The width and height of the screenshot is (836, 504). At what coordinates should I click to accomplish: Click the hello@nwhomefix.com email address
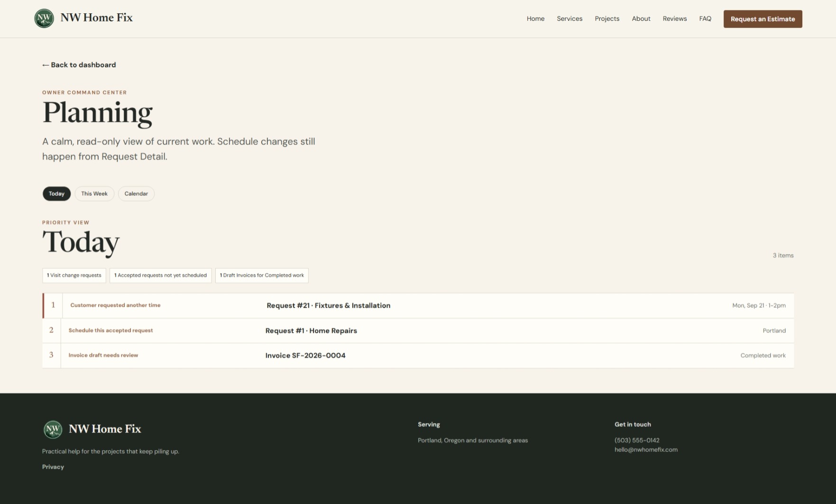click(x=646, y=449)
